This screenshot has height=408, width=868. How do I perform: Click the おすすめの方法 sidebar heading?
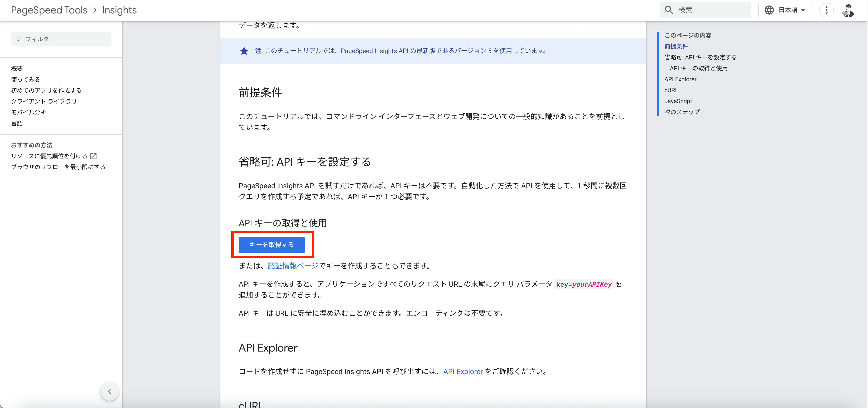coord(32,145)
